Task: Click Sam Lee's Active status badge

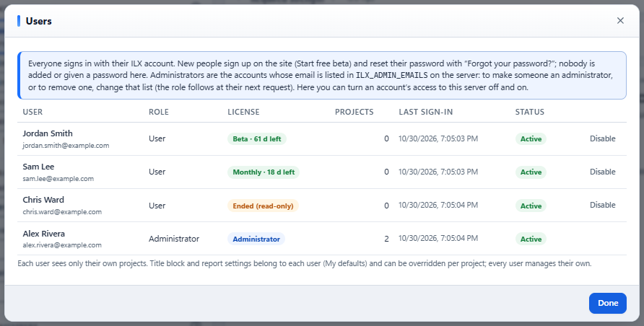Action: pyautogui.click(x=531, y=172)
